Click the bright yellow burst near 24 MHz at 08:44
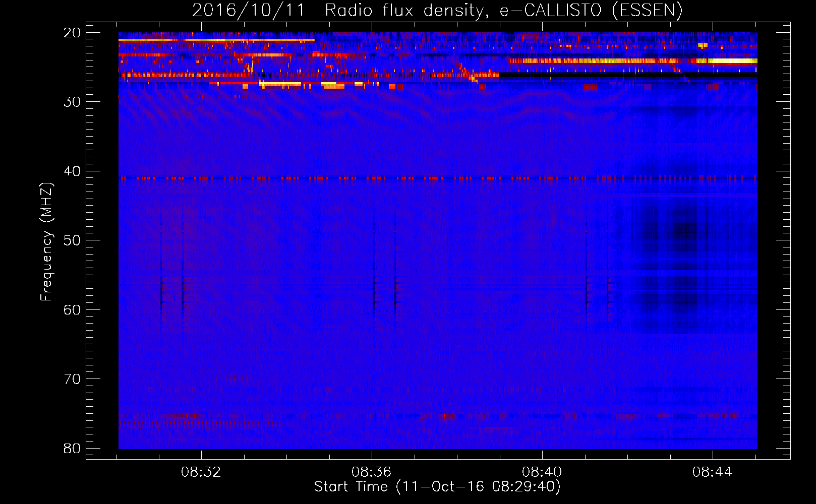The image size is (816, 504). point(732,61)
